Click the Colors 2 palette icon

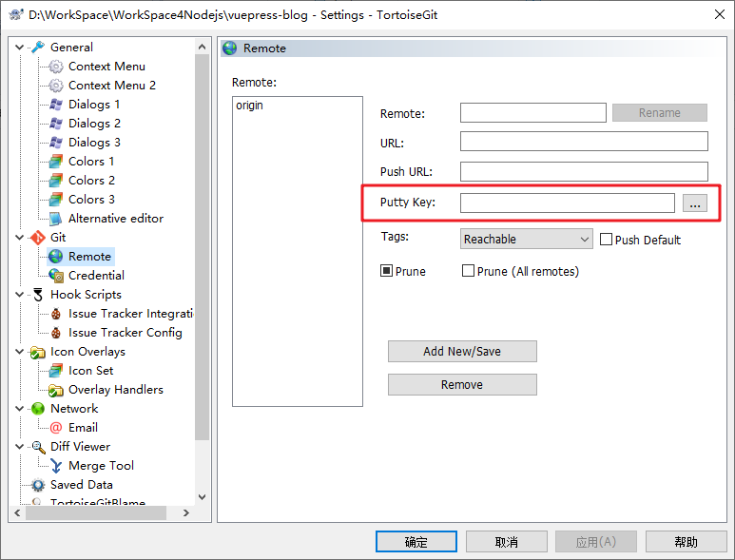(56, 181)
